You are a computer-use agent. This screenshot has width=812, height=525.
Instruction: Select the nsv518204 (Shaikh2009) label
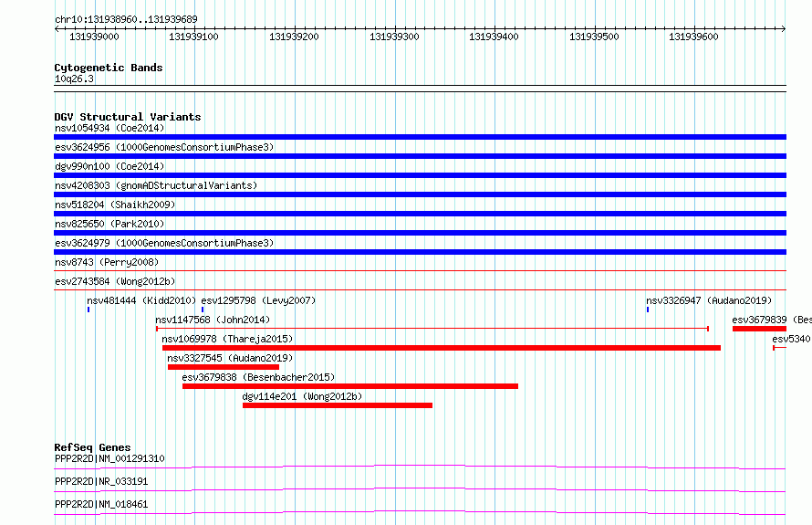tap(115, 205)
